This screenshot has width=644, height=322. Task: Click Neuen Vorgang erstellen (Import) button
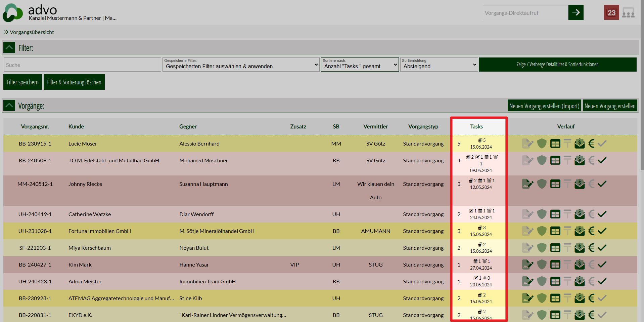click(544, 106)
